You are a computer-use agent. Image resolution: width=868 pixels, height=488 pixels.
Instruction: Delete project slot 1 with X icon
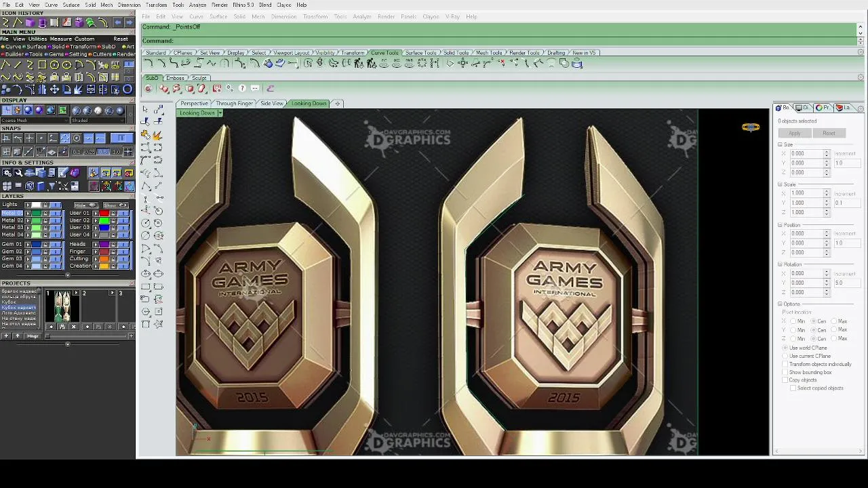(74, 327)
